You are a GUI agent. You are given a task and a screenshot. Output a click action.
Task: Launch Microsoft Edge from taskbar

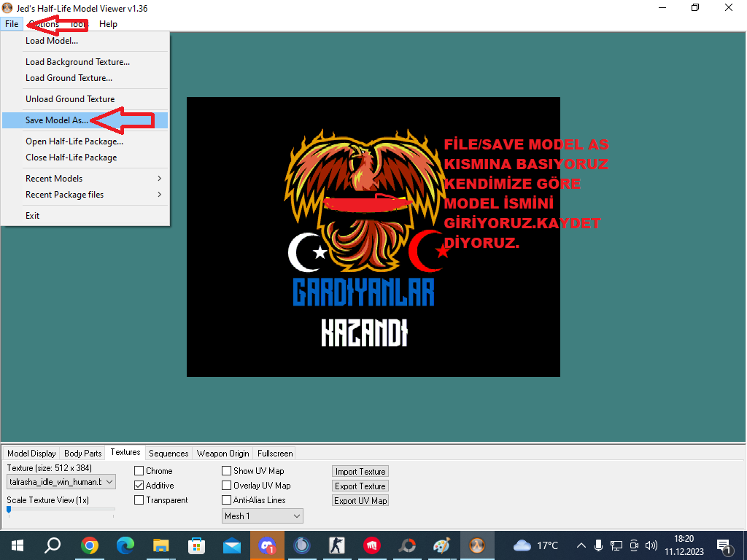[125, 545]
